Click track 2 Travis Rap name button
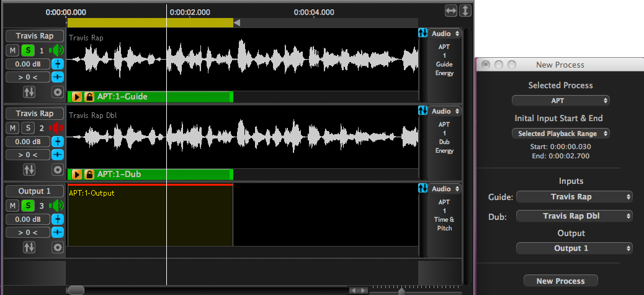 [x=35, y=114]
